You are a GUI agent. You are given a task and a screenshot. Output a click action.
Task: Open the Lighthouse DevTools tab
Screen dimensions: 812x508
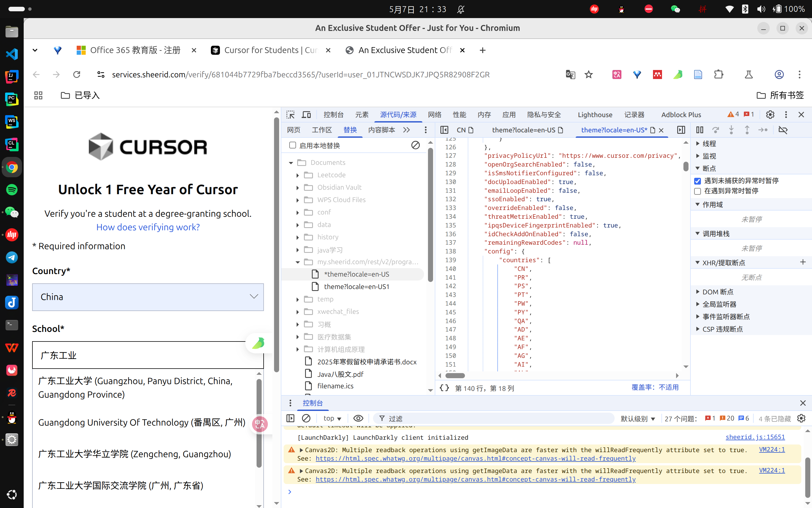click(595, 115)
